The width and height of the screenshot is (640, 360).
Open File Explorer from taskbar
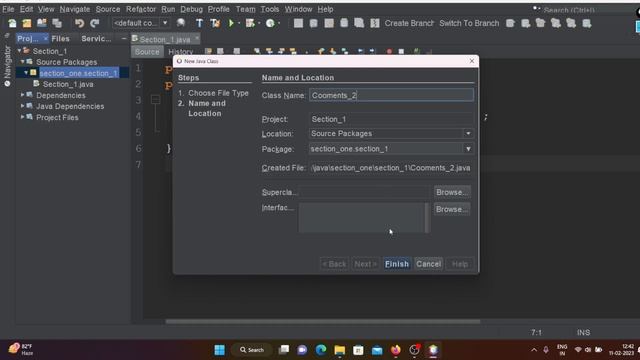point(340,350)
